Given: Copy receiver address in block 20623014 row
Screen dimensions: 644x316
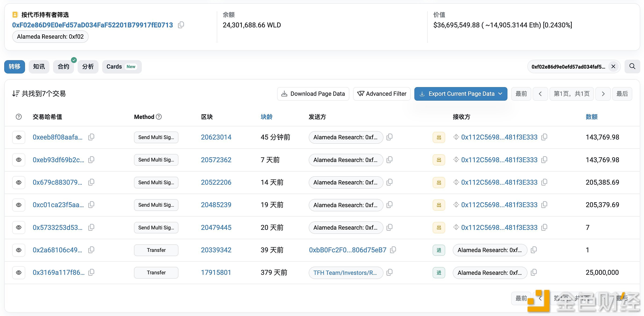Looking at the screenshot, I should (x=544, y=137).
